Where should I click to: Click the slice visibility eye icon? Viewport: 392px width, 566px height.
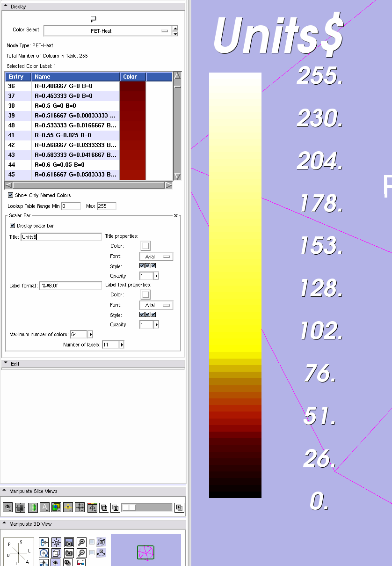click(7, 507)
